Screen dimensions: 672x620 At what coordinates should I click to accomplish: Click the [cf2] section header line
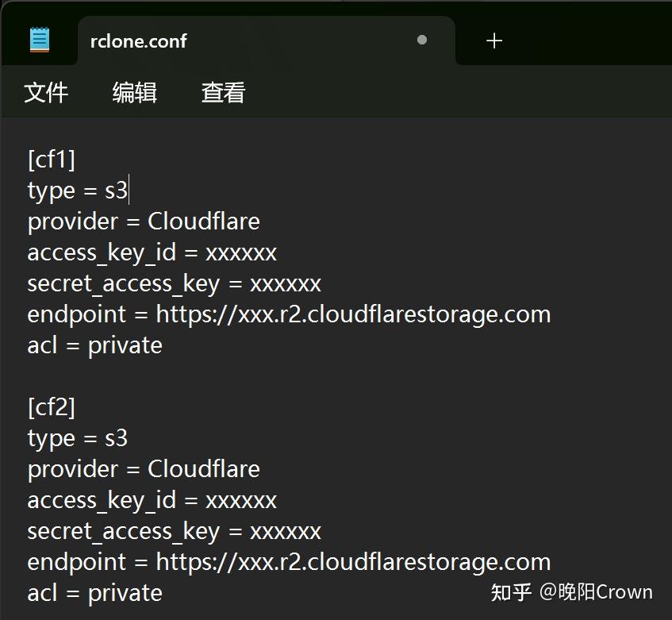coord(53,407)
